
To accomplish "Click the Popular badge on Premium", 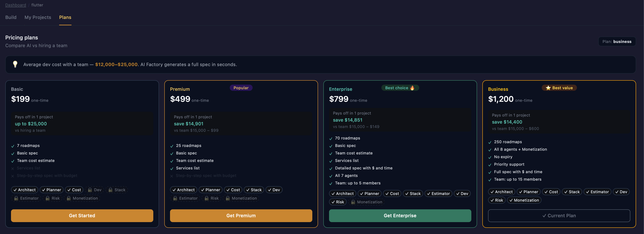I will pyautogui.click(x=241, y=88).
